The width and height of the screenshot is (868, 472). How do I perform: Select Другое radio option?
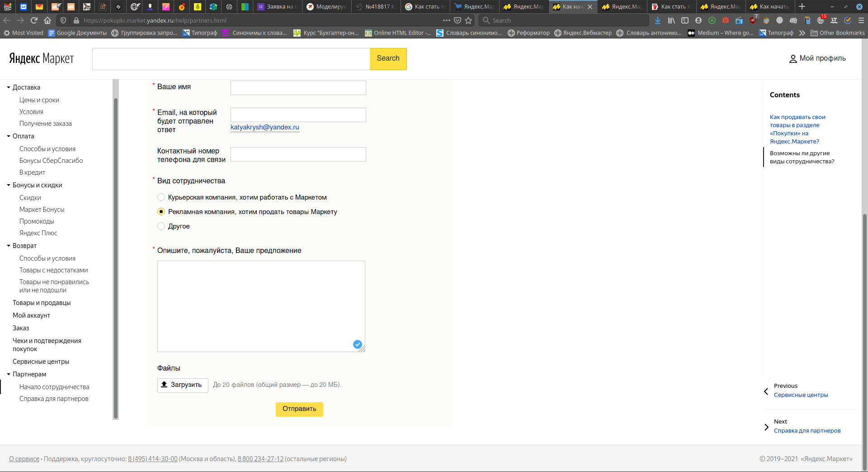coord(161,226)
